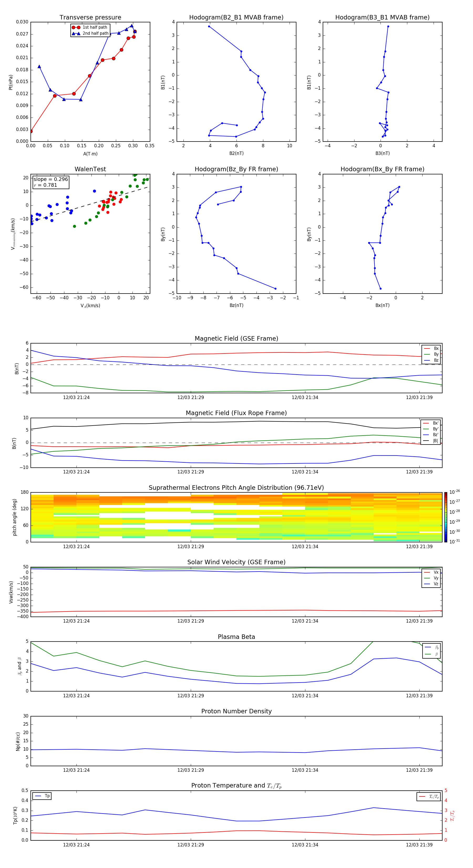Screen dimensions: 473x868
Task: Click the 'Bz(nT)' axis label
Action: pyautogui.click(x=236, y=305)
